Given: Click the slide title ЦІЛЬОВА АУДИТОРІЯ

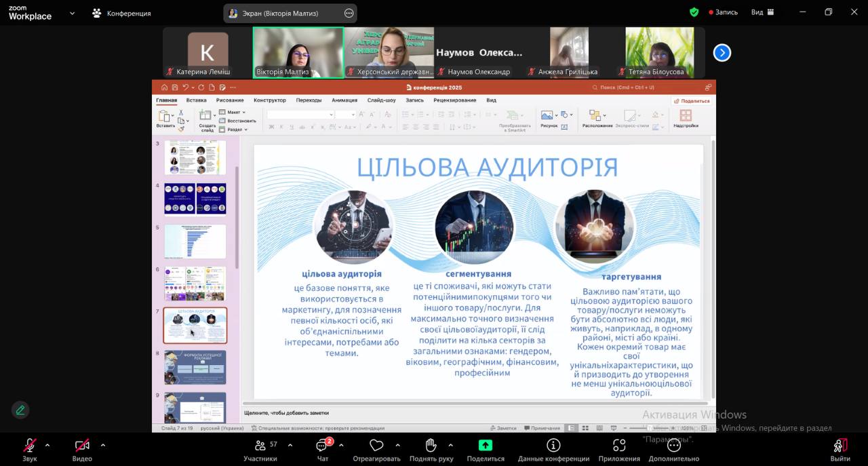Looking at the screenshot, I should 487,167.
